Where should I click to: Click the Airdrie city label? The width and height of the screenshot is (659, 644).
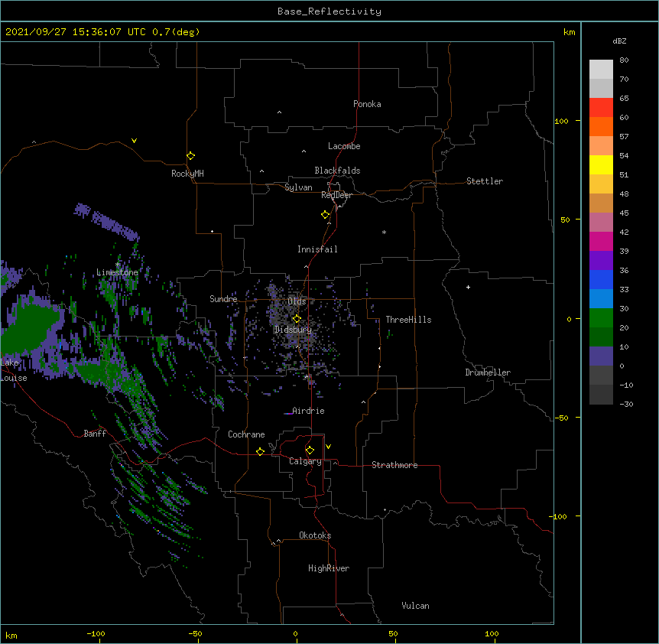pos(308,411)
